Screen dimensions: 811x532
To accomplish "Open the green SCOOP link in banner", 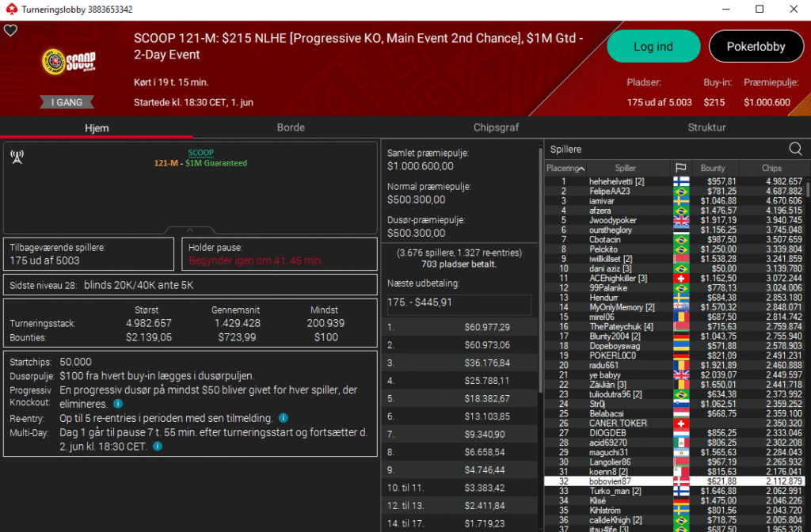I will [x=200, y=153].
